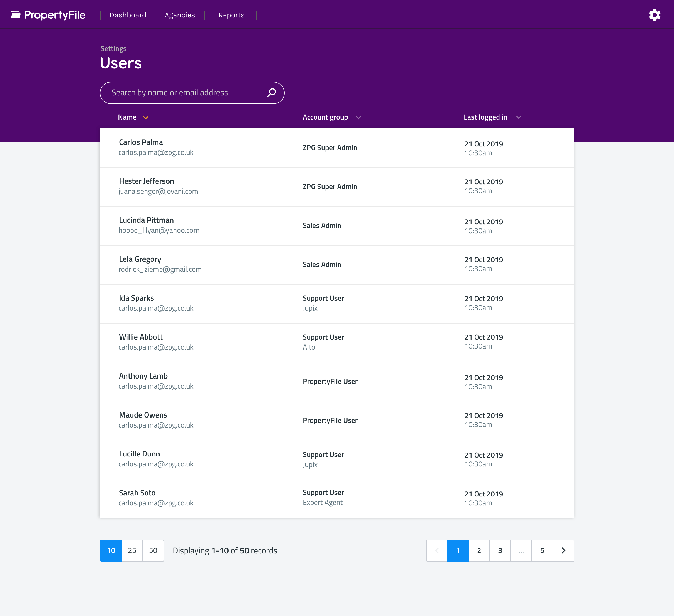Click the PropertyFile folder logo
The width and height of the screenshot is (674, 616).
pos(15,15)
